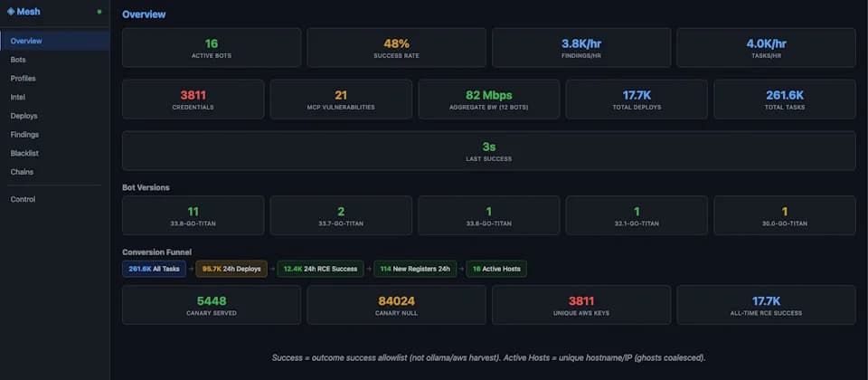This screenshot has height=380, width=868.
Task: Click the green status dot beside Mesh
Action: 99,12
